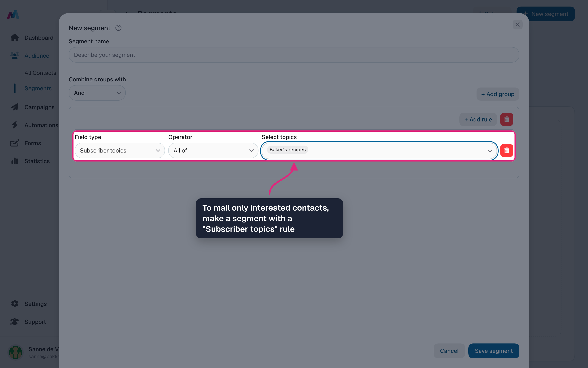Open All Contacts under Audience
This screenshot has height=368, width=588.
40,73
